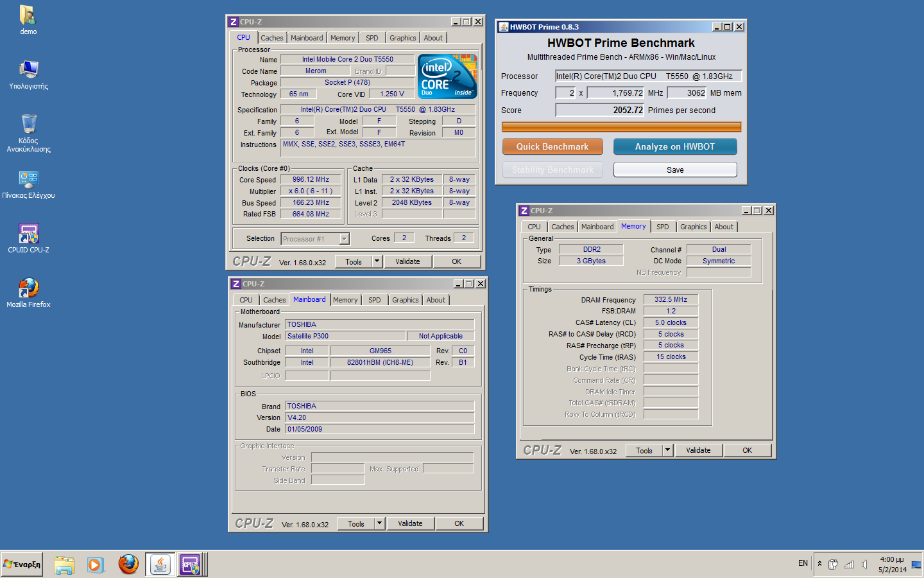Viewport: 924px width, 578px height.
Task: Click the frequency field showing 1,769.72
Action: [615, 92]
